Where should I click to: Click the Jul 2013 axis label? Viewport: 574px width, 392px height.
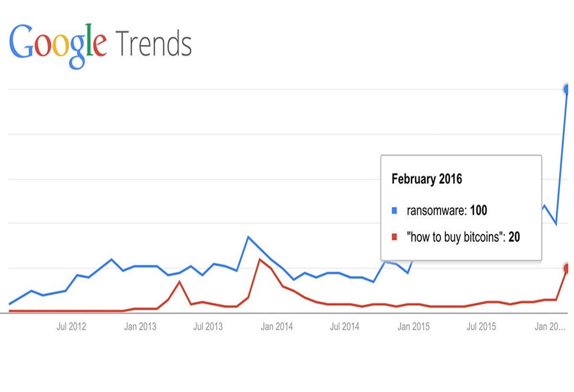(x=208, y=327)
